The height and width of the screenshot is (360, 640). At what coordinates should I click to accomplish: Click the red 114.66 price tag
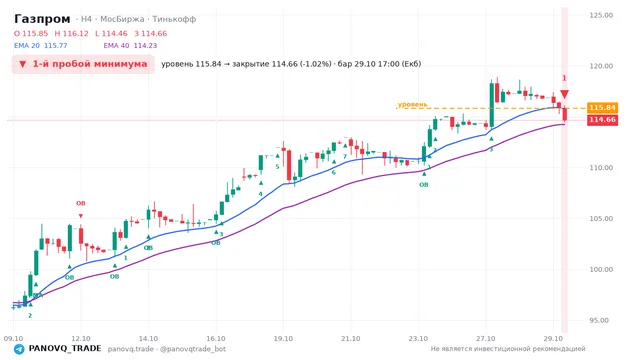point(602,120)
